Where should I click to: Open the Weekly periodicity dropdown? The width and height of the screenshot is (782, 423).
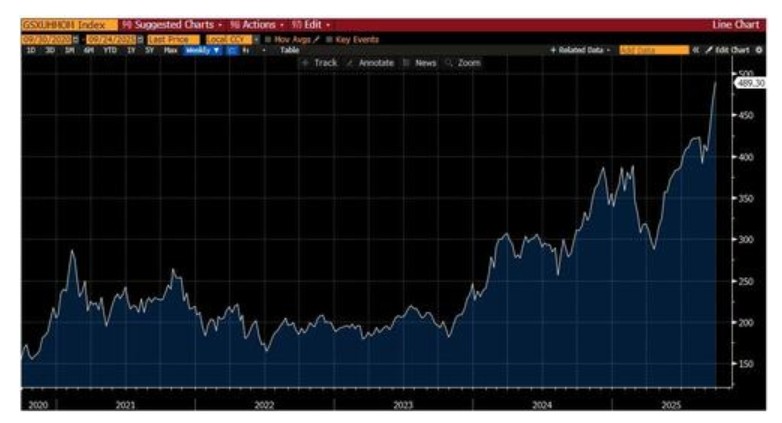point(202,50)
